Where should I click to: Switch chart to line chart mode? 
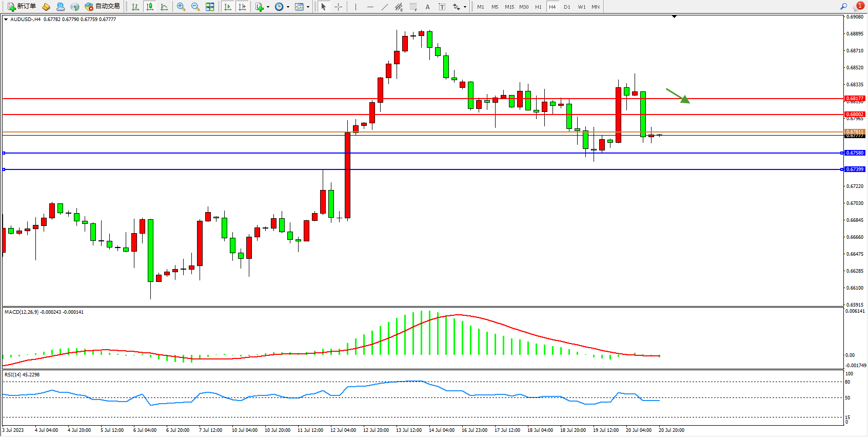coord(164,7)
